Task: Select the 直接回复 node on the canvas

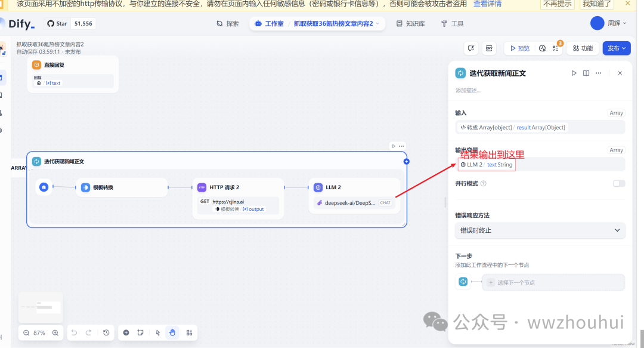Action: pos(73,73)
